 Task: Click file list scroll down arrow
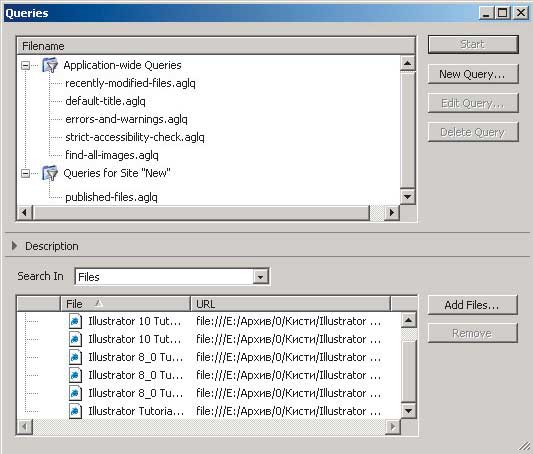pyautogui.click(x=409, y=411)
